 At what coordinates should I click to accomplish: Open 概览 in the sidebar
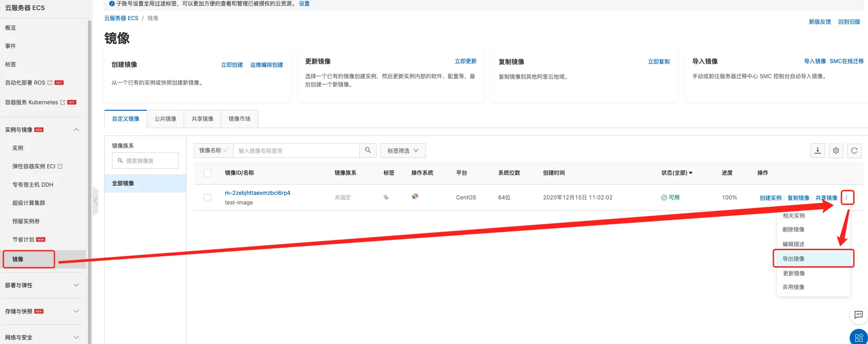(x=11, y=28)
